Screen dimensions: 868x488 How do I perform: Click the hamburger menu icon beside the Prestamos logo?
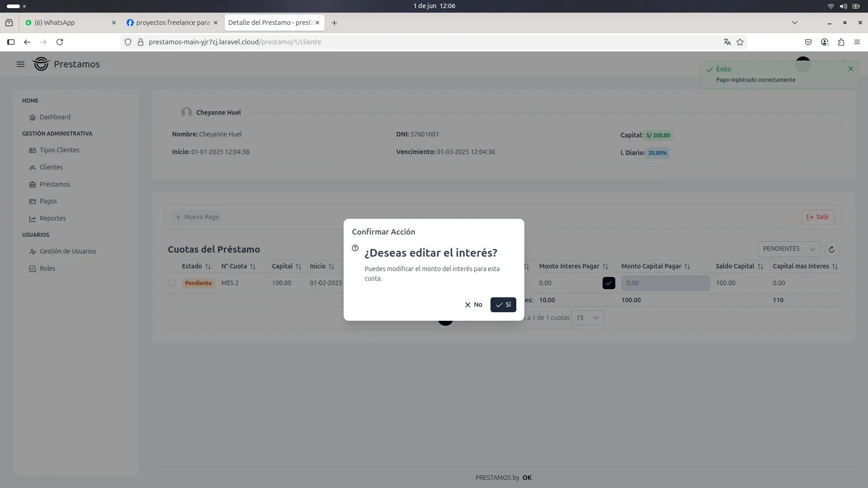(x=20, y=64)
